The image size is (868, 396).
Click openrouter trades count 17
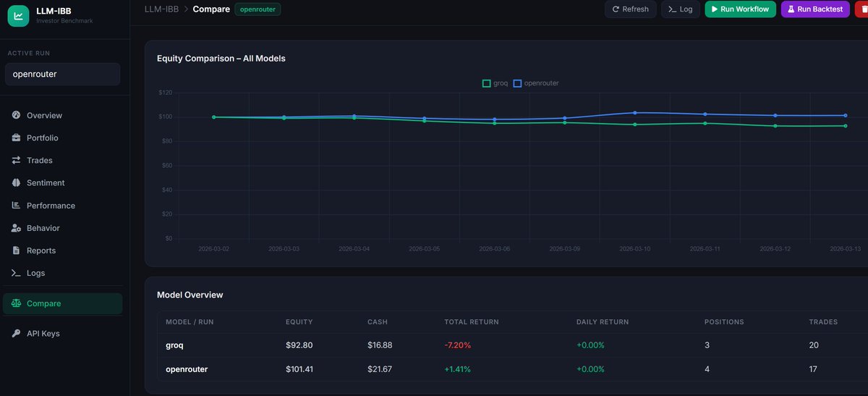pyautogui.click(x=813, y=369)
